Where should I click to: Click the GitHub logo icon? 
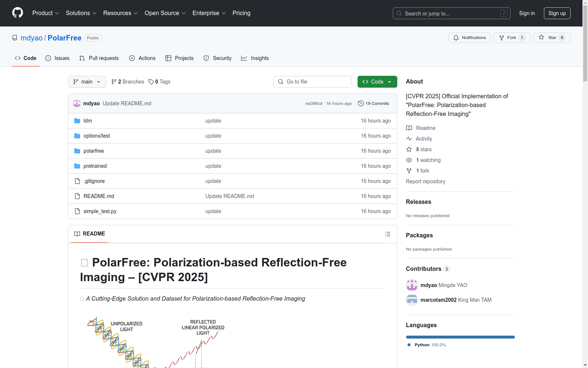(x=18, y=13)
